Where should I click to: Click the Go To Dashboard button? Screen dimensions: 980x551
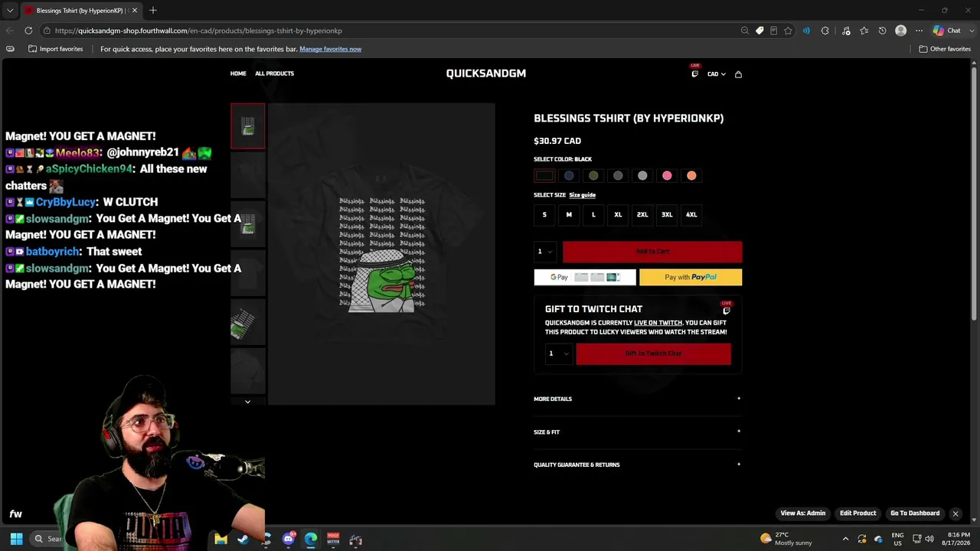click(915, 514)
